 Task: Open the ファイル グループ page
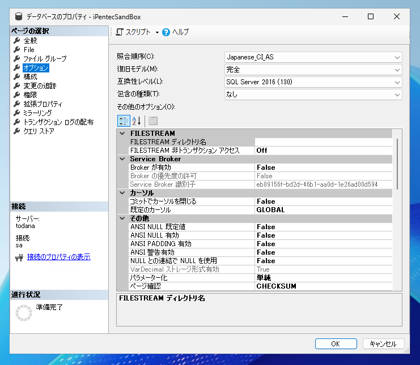pos(45,59)
